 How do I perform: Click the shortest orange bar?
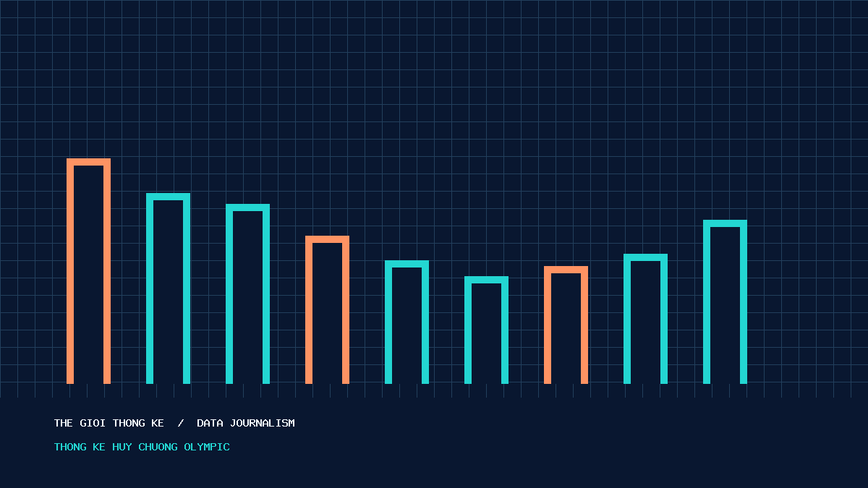(x=566, y=325)
